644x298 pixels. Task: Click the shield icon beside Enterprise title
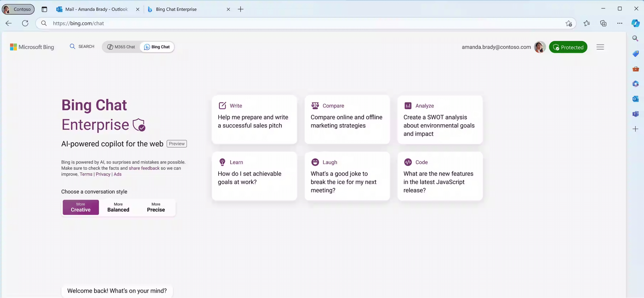coord(139,125)
